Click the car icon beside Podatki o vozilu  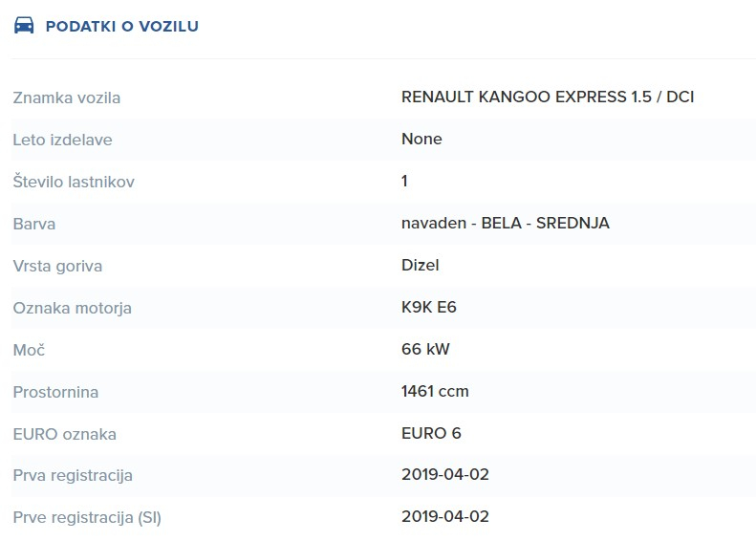pos(24,26)
